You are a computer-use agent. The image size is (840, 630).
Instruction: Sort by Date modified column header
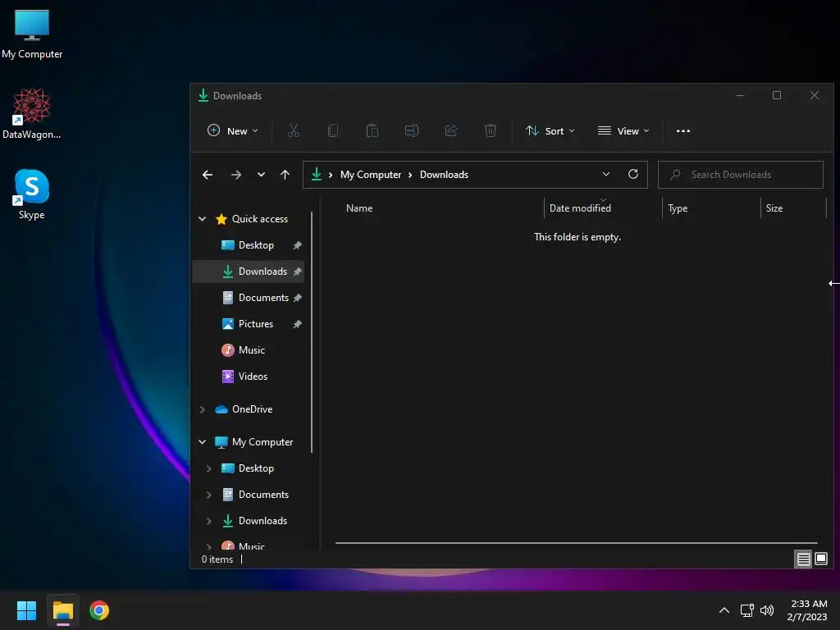(x=580, y=208)
